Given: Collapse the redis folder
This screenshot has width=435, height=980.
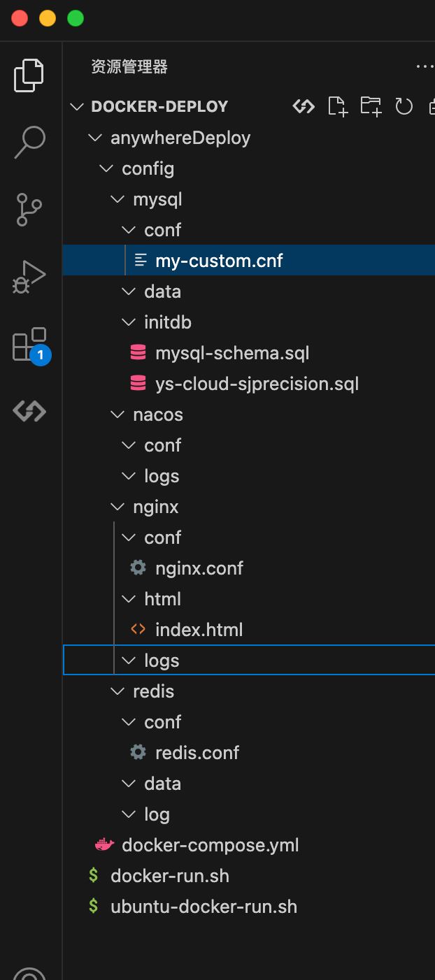Looking at the screenshot, I should click(x=117, y=691).
